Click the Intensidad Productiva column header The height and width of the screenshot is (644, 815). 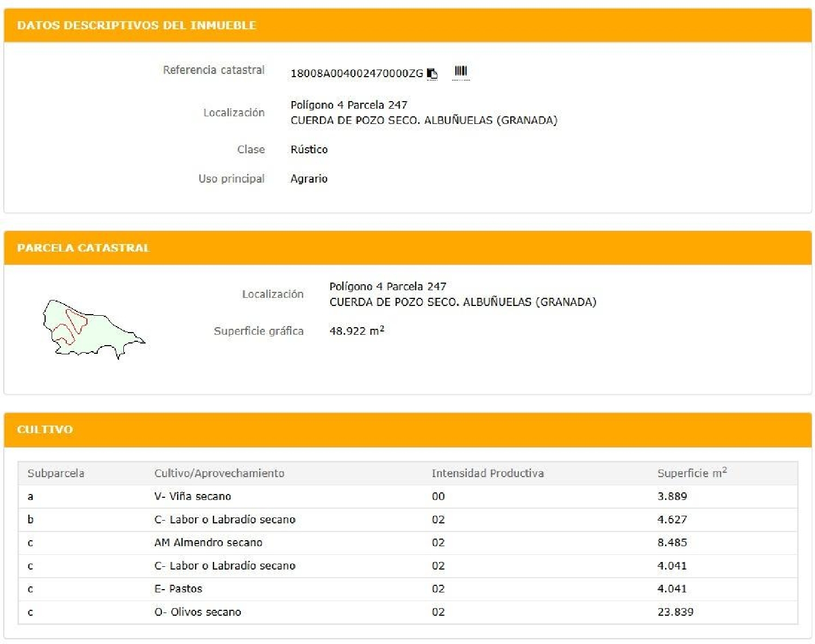click(487, 473)
